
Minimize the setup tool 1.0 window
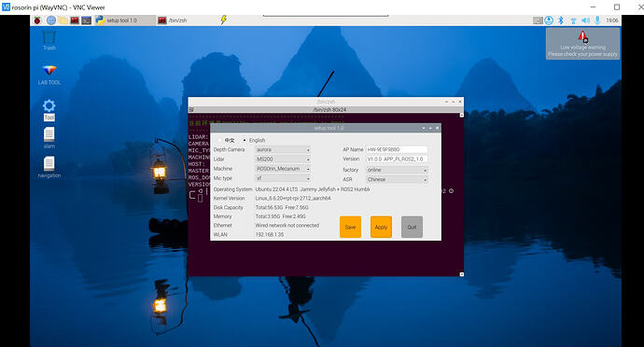[x=424, y=128]
